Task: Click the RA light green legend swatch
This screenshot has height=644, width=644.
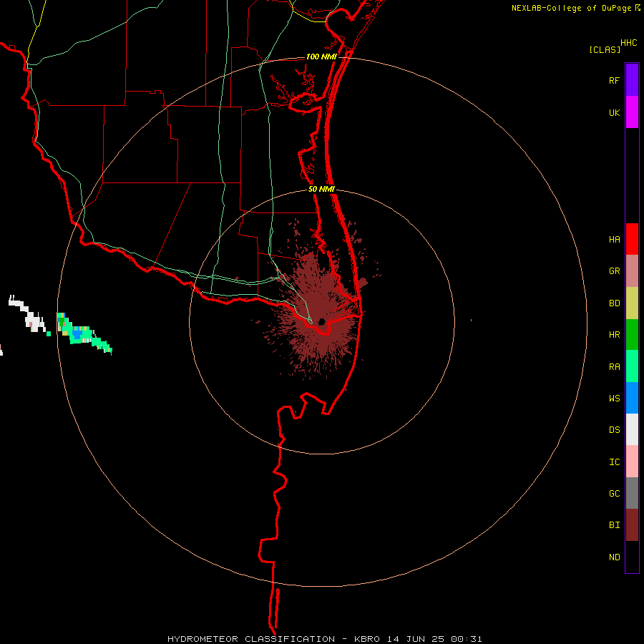Action: [632, 366]
